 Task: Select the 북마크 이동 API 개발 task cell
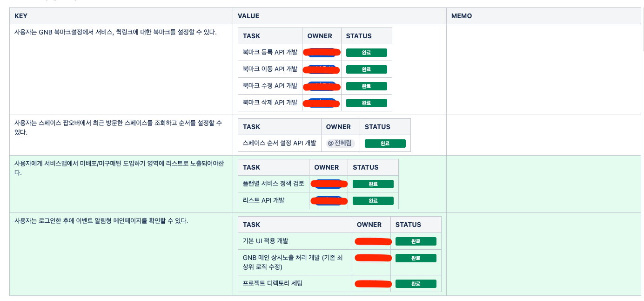click(x=270, y=69)
